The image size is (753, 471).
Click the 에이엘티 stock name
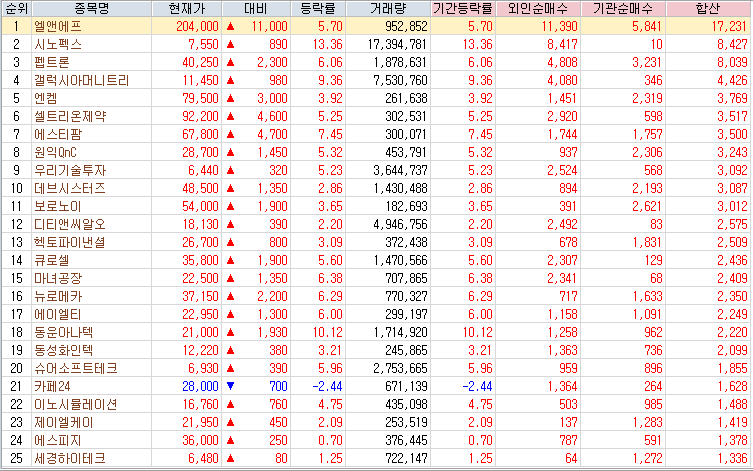click(58, 314)
